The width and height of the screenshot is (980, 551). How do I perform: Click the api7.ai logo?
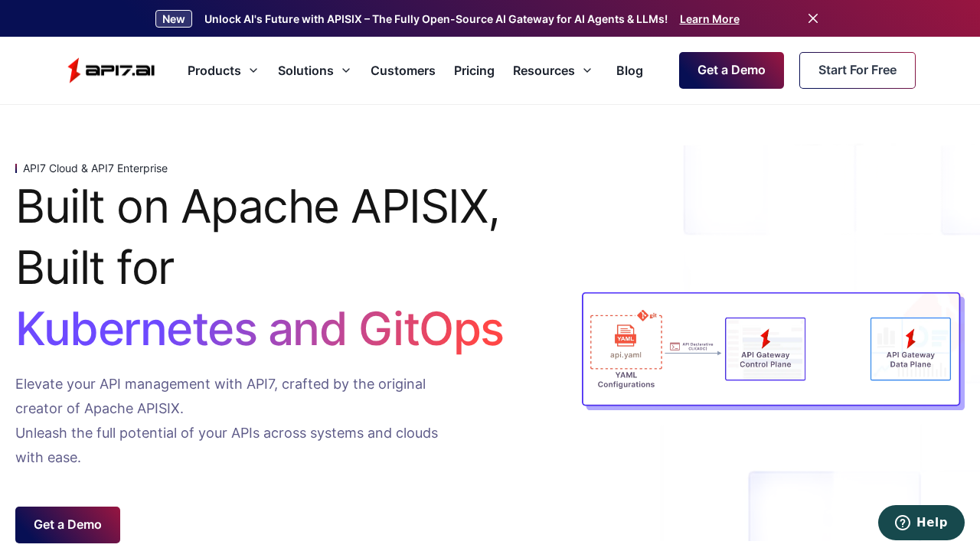click(x=111, y=70)
